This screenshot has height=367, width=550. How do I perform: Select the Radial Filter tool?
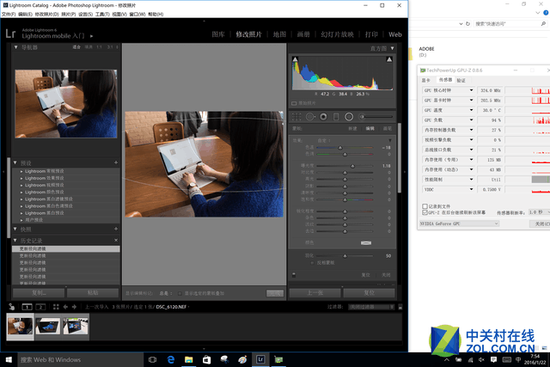tap(349, 116)
